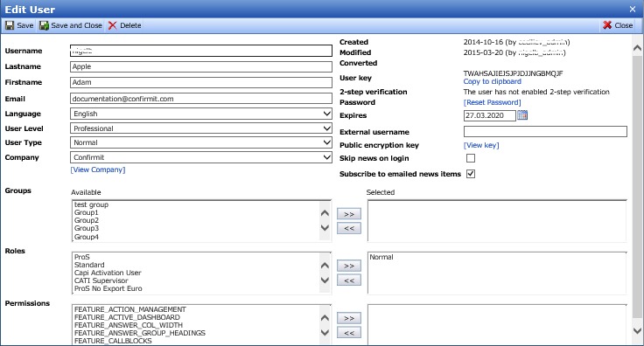This screenshot has width=644, height=346.
Task: Select FEATURE_CALLBLOCKS permission
Action: (113, 341)
